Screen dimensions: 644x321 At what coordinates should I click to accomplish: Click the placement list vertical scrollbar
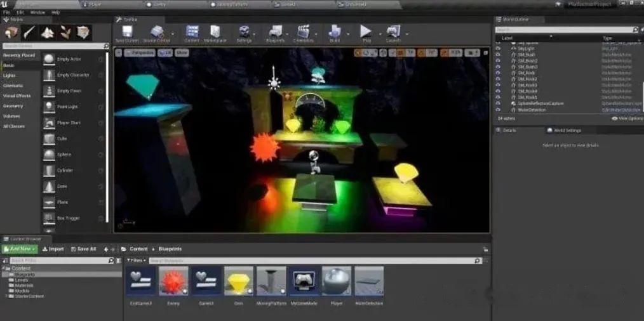(x=107, y=137)
